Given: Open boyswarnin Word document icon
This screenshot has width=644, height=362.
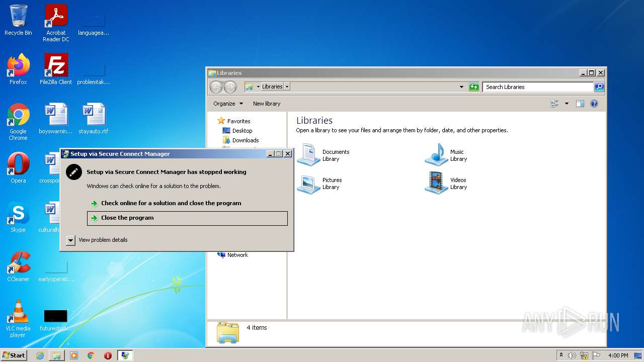Looking at the screenshot, I should [56, 119].
